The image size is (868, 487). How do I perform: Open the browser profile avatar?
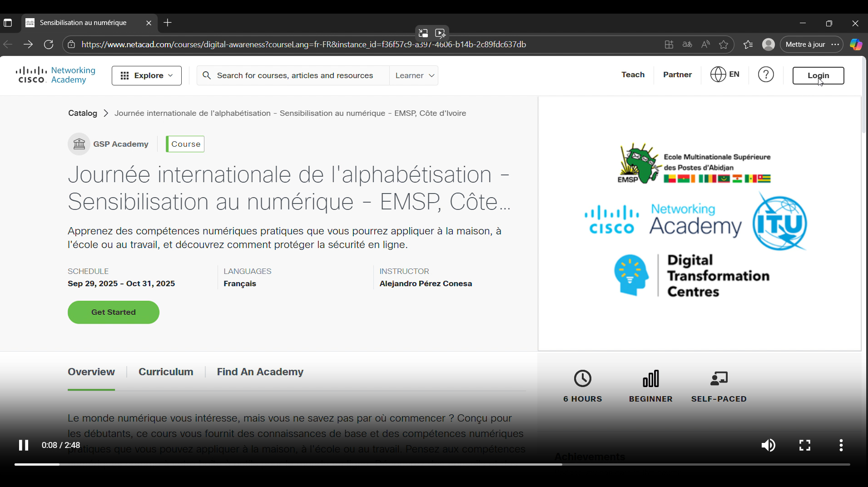click(768, 45)
